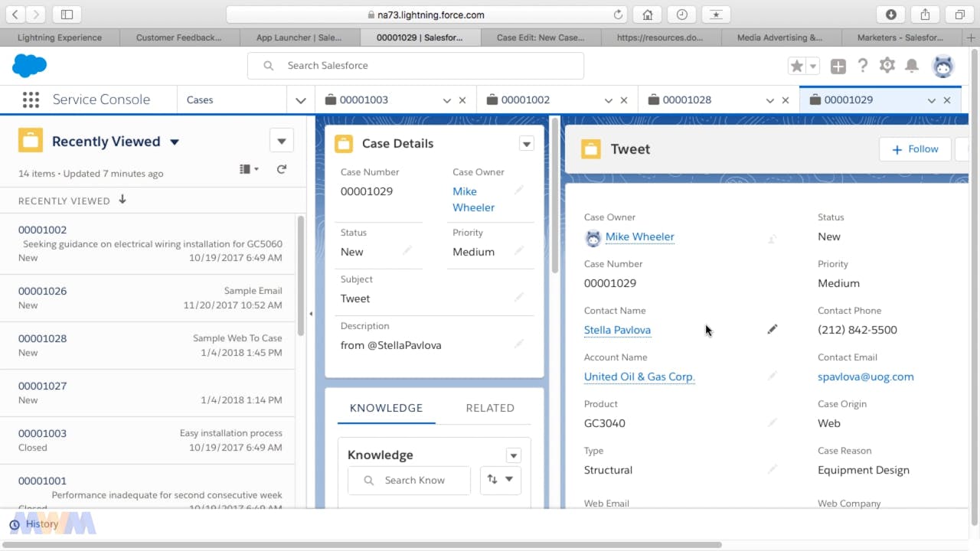This screenshot has width=980, height=551.
Task: Sort by the Recently Viewed column arrow
Action: pyautogui.click(x=122, y=200)
